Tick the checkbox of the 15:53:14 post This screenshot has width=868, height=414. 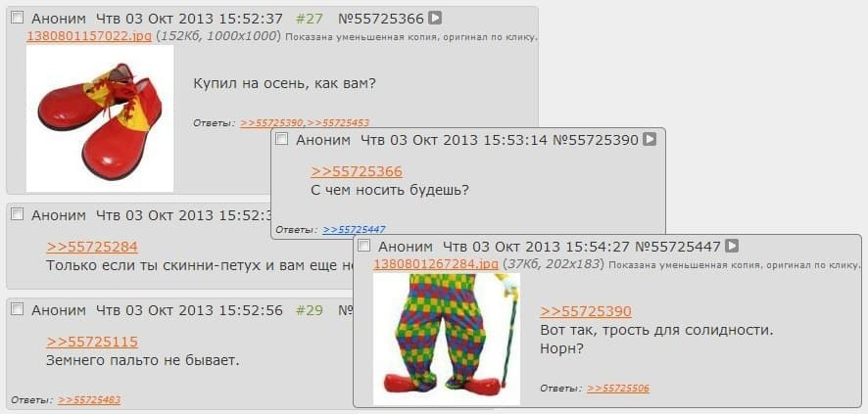pos(282,139)
